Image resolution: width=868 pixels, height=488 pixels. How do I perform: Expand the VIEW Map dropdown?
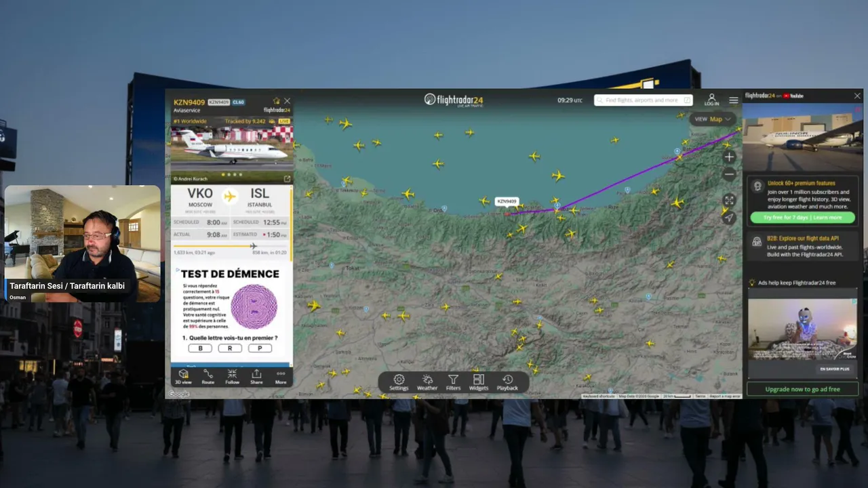click(713, 119)
